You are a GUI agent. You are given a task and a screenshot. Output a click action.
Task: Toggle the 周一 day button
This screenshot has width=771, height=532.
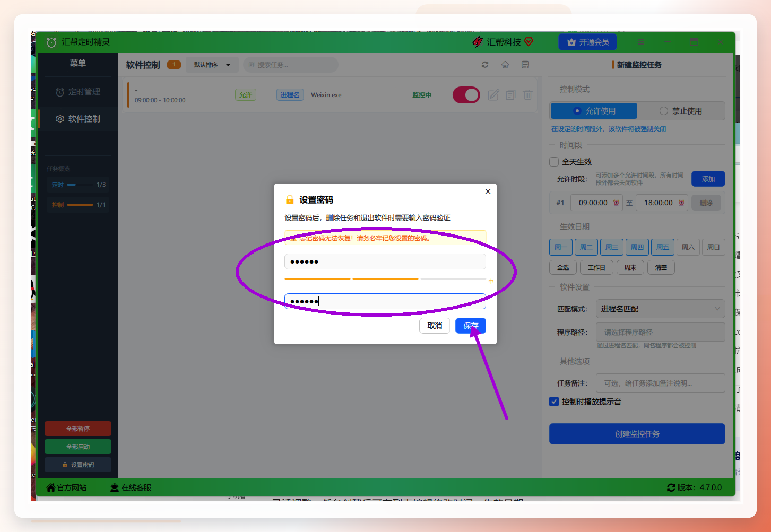point(561,247)
